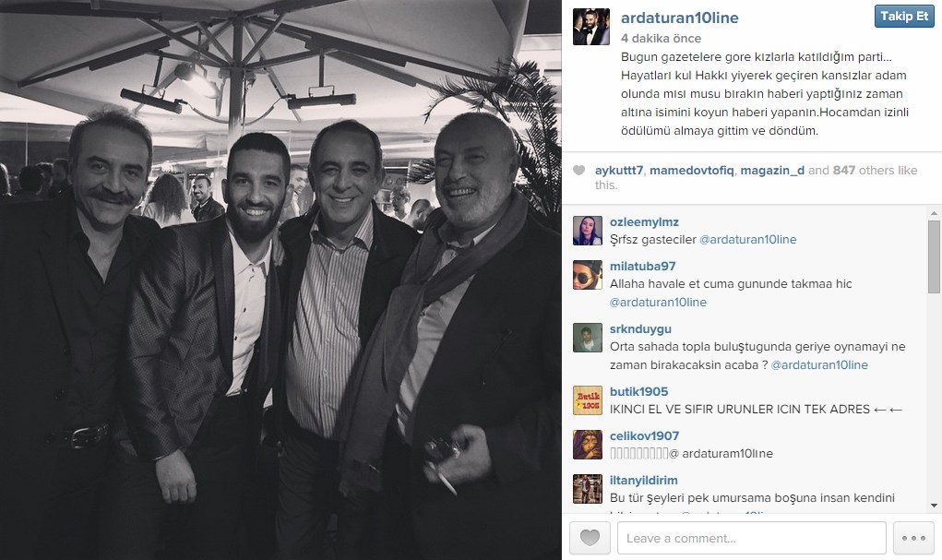The height and width of the screenshot is (560, 942).
Task: Follow account with Takip Et button
Action: tap(904, 17)
